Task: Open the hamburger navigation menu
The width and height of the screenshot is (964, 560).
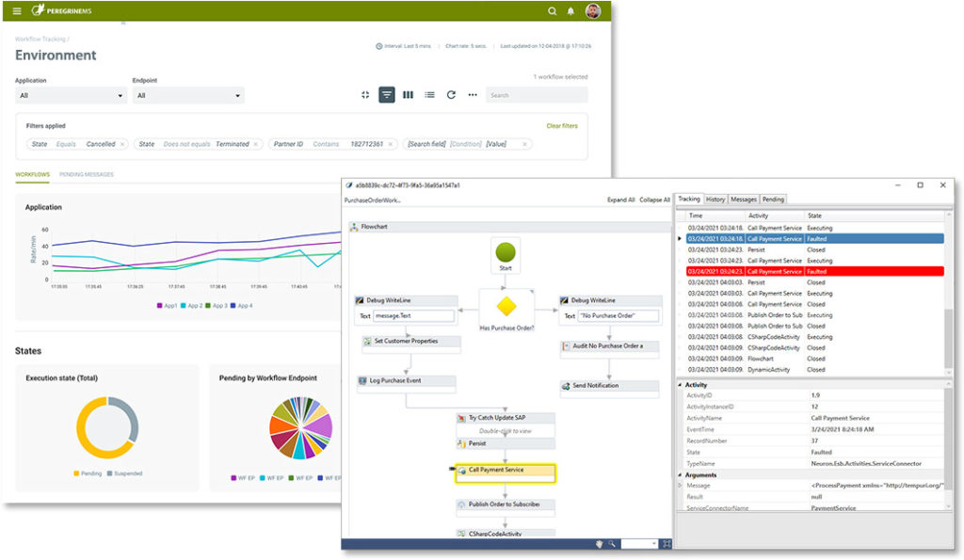Action: pyautogui.click(x=17, y=11)
